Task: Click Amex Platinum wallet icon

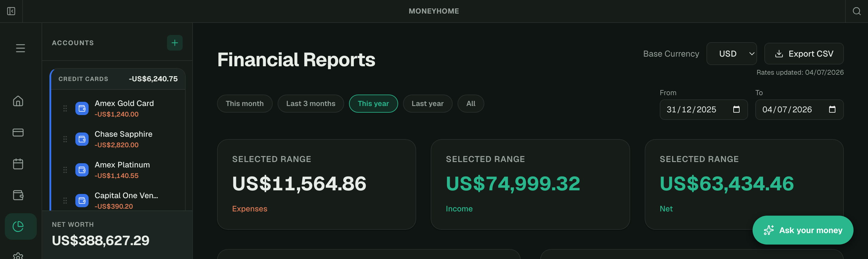Action: pos(82,170)
